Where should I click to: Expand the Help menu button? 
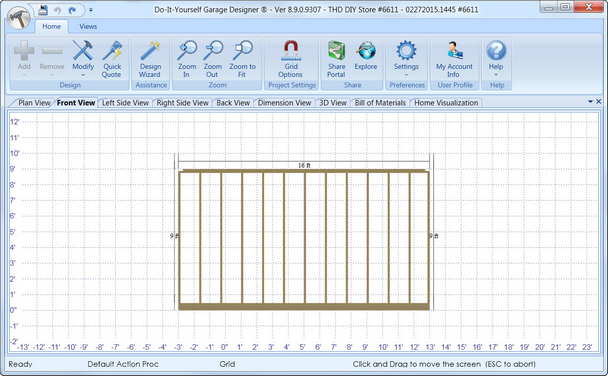(x=496, y=59)
